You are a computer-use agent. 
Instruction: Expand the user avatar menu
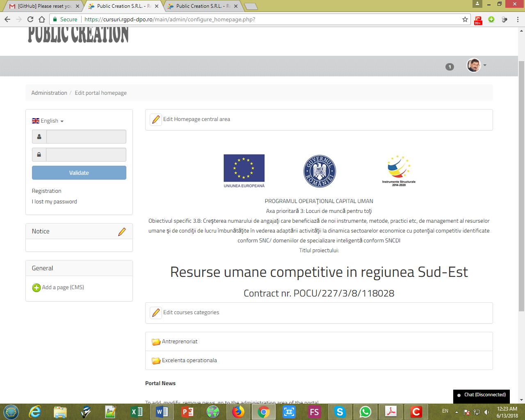(476, 65)
